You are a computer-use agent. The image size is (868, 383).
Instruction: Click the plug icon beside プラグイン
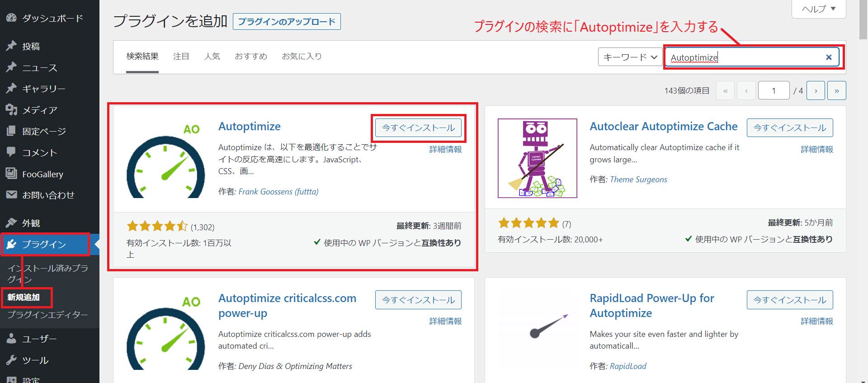[x=11, y=244]
